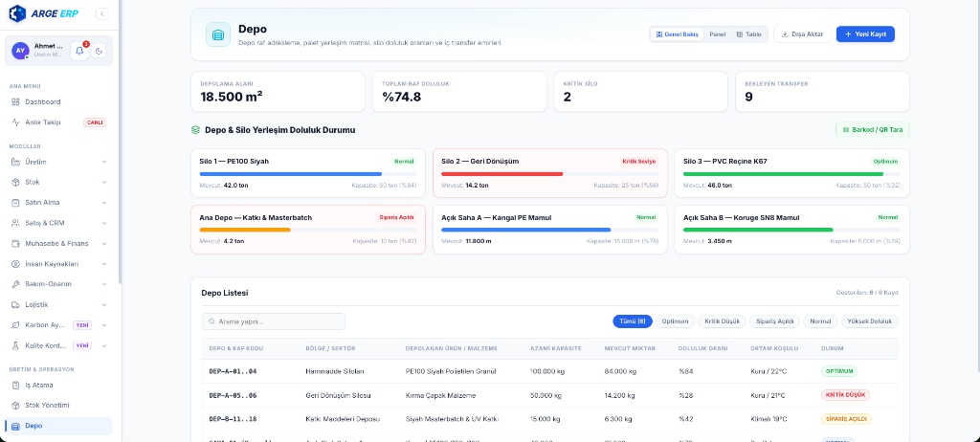Image resolution: width=980 pixels, height=442 pixels.
Task: Click the Karbon Ay... leaf icon
Action: (x=15, y=325)
